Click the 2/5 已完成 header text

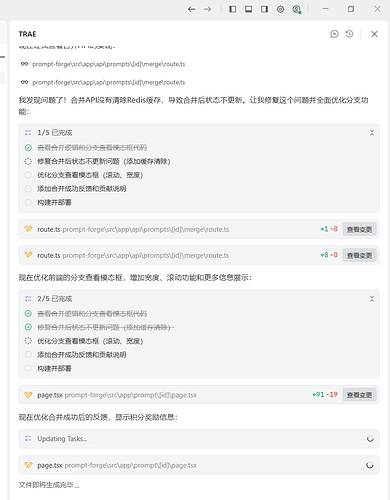(x=55, y=299)
